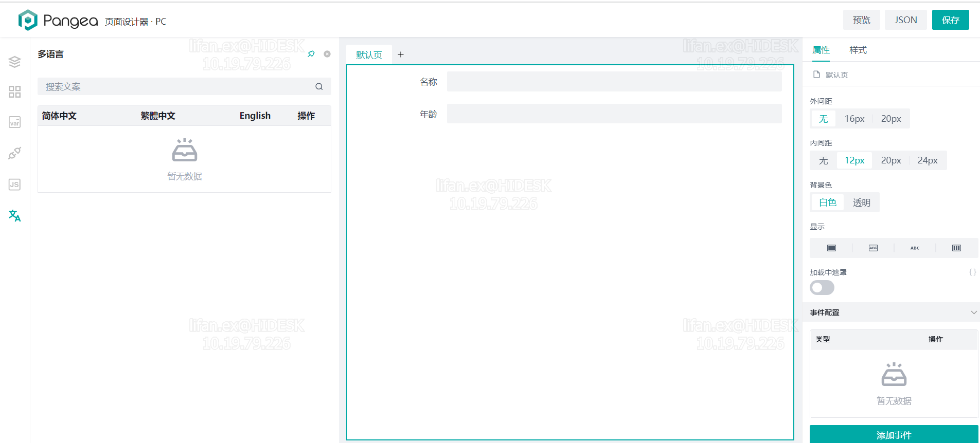Image resolution: width=980 pixels, height=443 pixels.
Task: Click the 类型 header in events table
Action: [823, 339]
